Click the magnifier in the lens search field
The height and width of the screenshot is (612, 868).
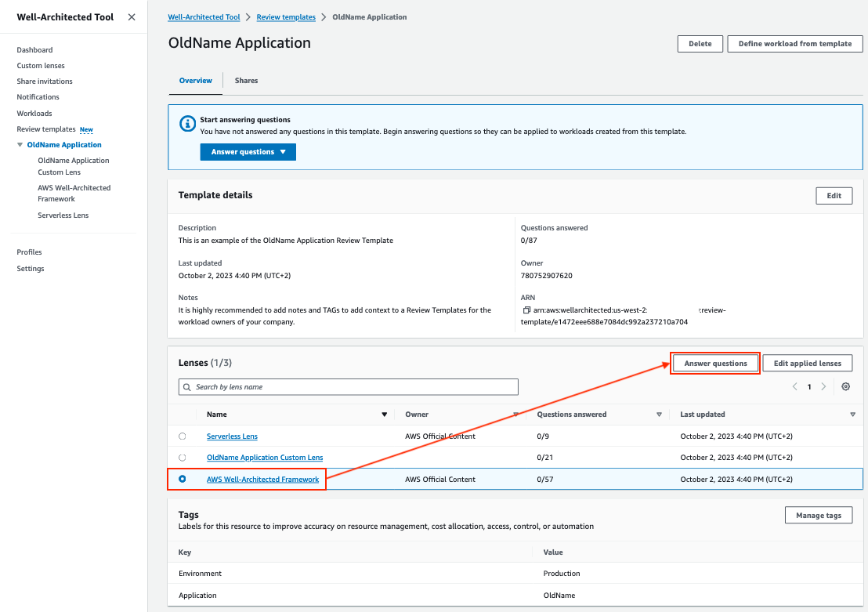(x=186, y=386)
